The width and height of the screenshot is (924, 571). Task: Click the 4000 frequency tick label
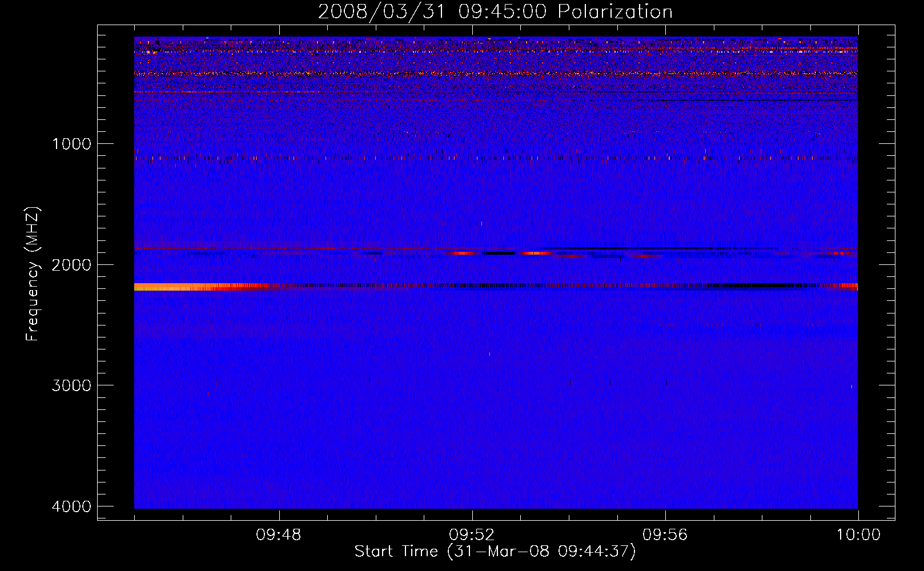tap(71, 506)
